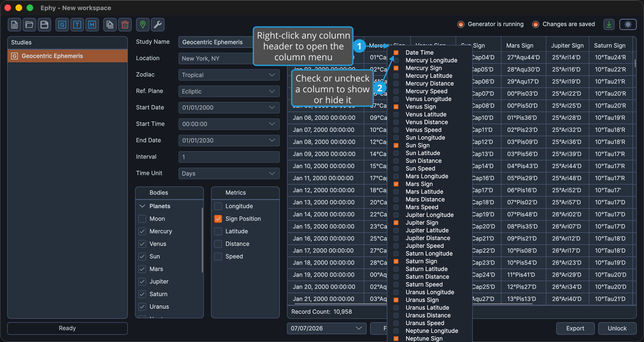Open workspace folder icon
644x342 pixels.
29,25
